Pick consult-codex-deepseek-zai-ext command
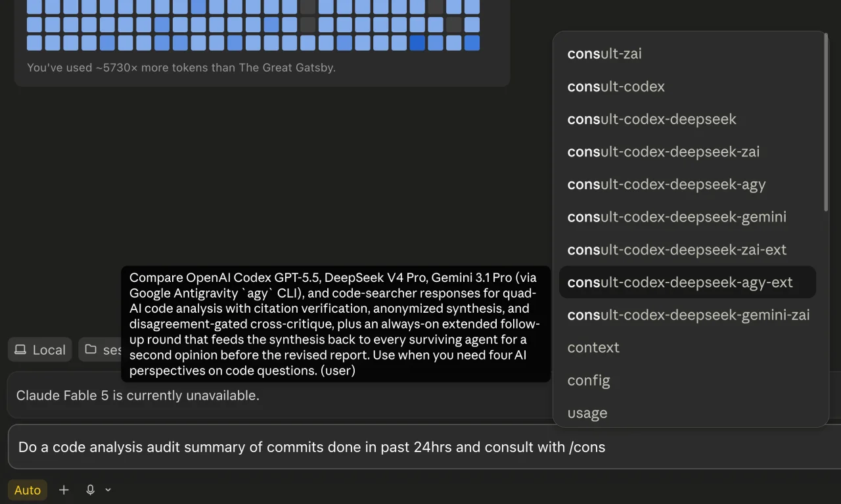This screenshot has height=504, width=841. (687, 250)
